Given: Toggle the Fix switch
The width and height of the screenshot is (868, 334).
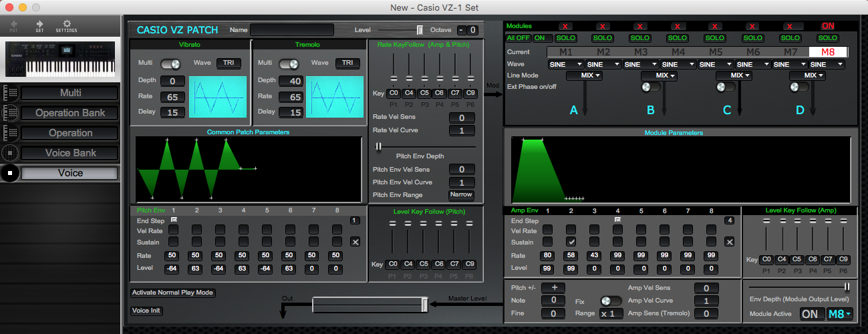Looking at the screenshot, I should (x=611, y=301).
